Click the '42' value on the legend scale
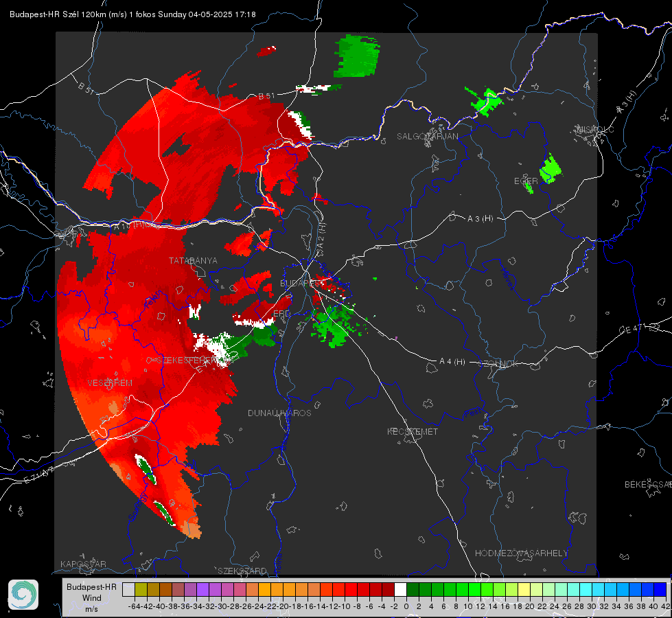672x618 pixels. click(x=666, y=606)
